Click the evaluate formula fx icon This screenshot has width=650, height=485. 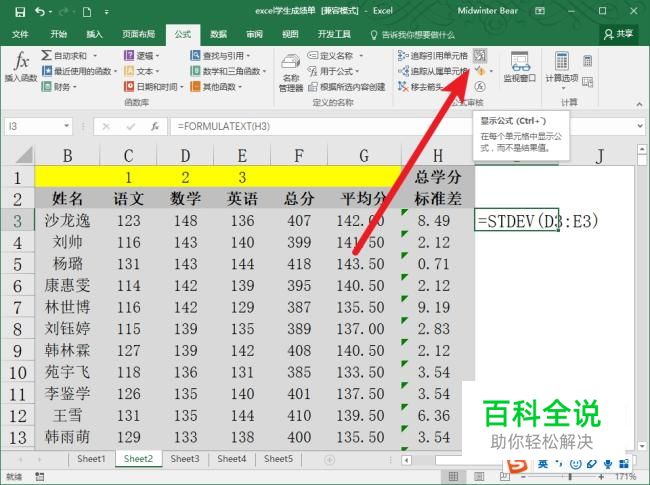480,87
